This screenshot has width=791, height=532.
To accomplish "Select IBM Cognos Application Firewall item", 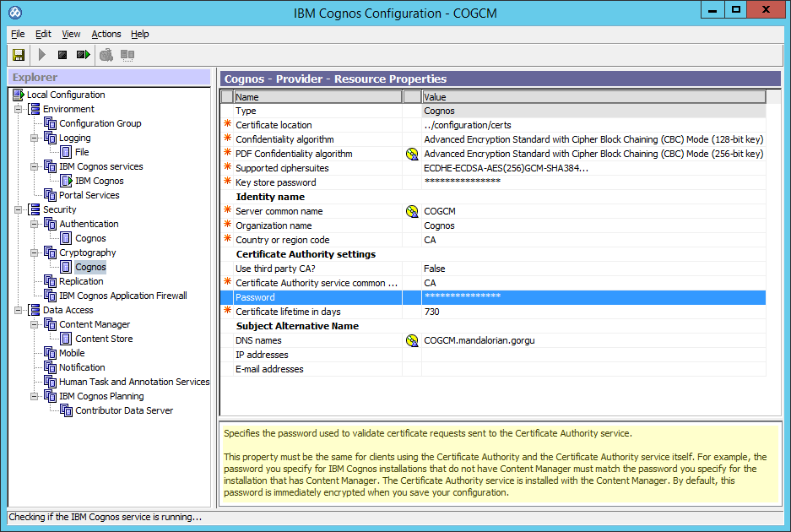I will (123, 296).
